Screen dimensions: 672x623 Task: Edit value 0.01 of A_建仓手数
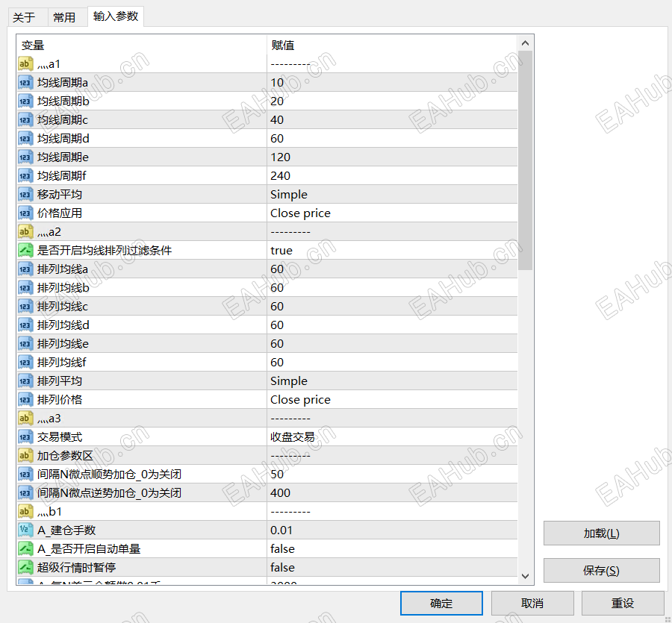[x=392, y=530]
